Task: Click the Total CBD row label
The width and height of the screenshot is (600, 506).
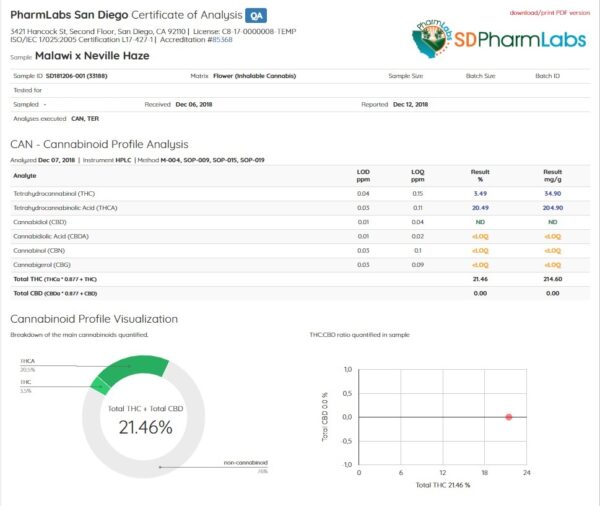Action: (x=55, y=293)
